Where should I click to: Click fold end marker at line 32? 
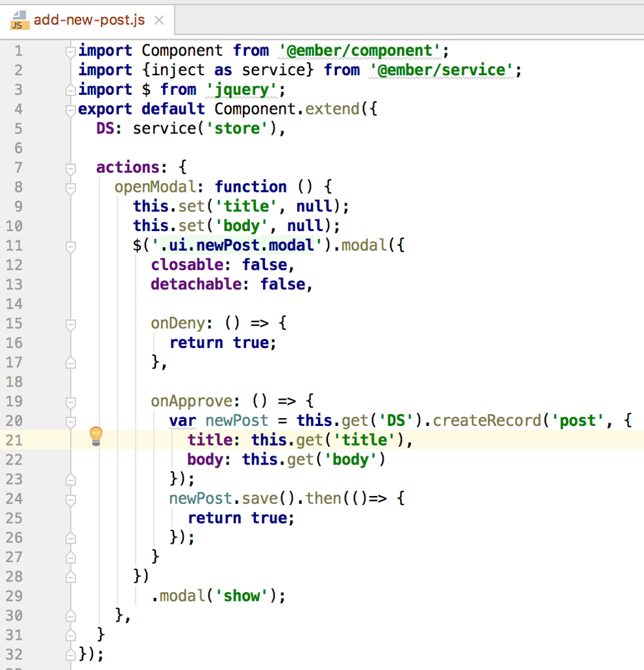[71, 655]
